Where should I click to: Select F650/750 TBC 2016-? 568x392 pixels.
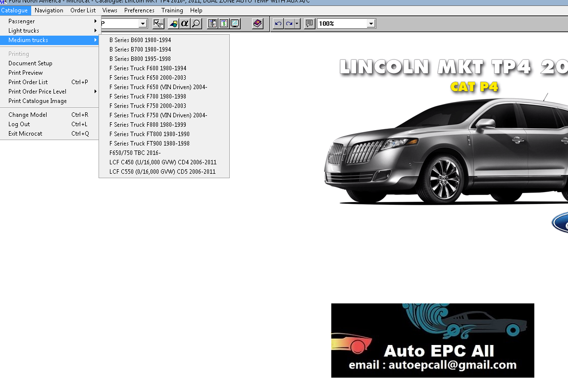(164, 153)
